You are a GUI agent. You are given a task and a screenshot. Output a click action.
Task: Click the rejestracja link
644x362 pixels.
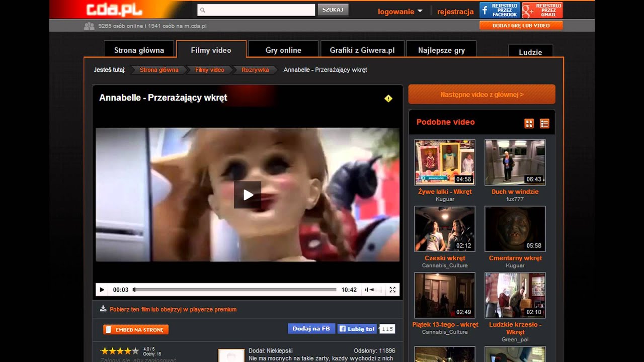click(x=455, y=12)
